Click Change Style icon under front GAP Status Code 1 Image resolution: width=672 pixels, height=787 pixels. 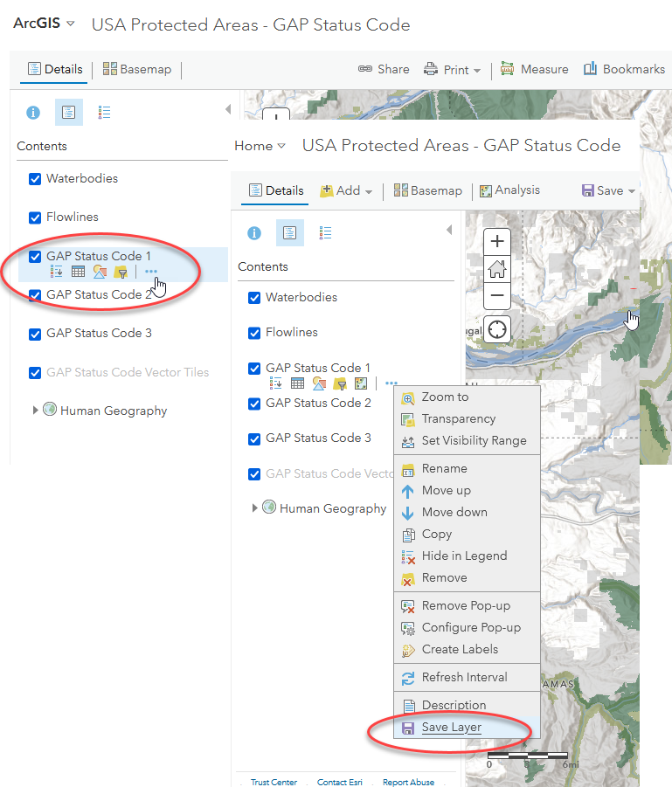(x=319, y=383)
